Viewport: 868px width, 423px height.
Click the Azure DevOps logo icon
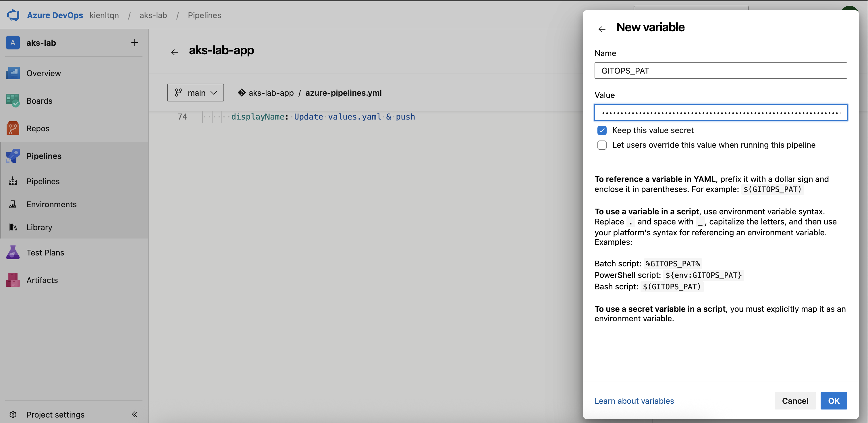coord(13,15)
